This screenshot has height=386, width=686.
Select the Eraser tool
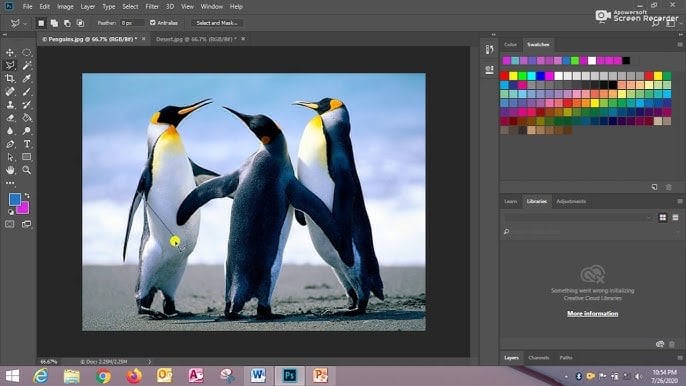[x=10, y=118]
